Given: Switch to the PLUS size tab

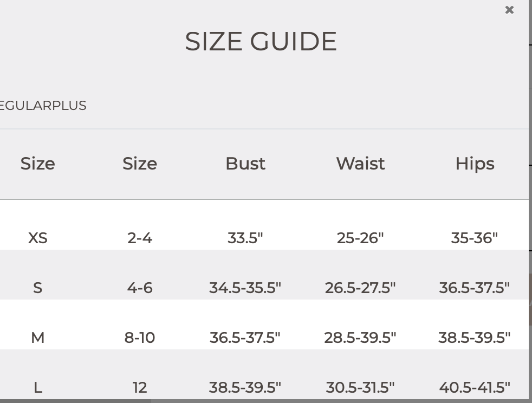Looking at the screenshot, I should coord(70,106).
